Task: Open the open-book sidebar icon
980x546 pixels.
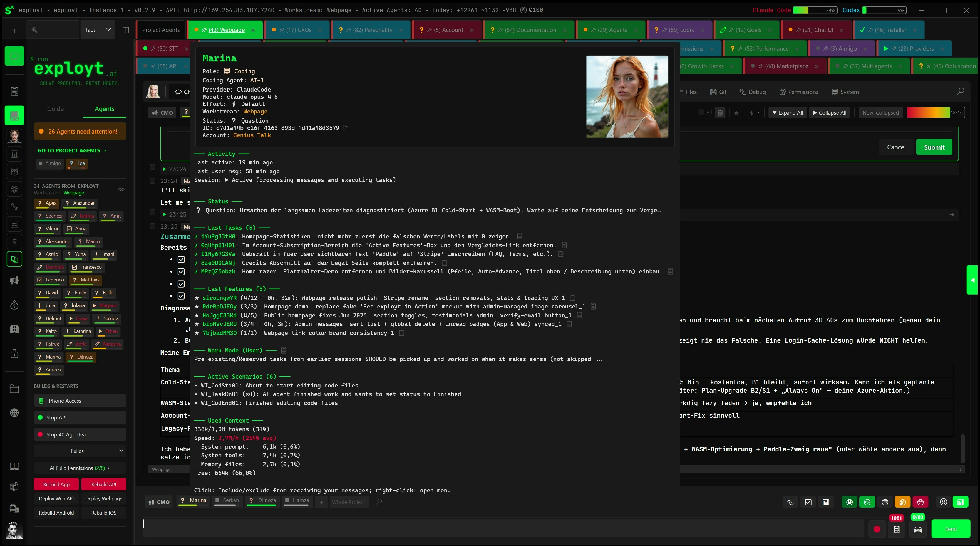Action: [x=14, y=466]
